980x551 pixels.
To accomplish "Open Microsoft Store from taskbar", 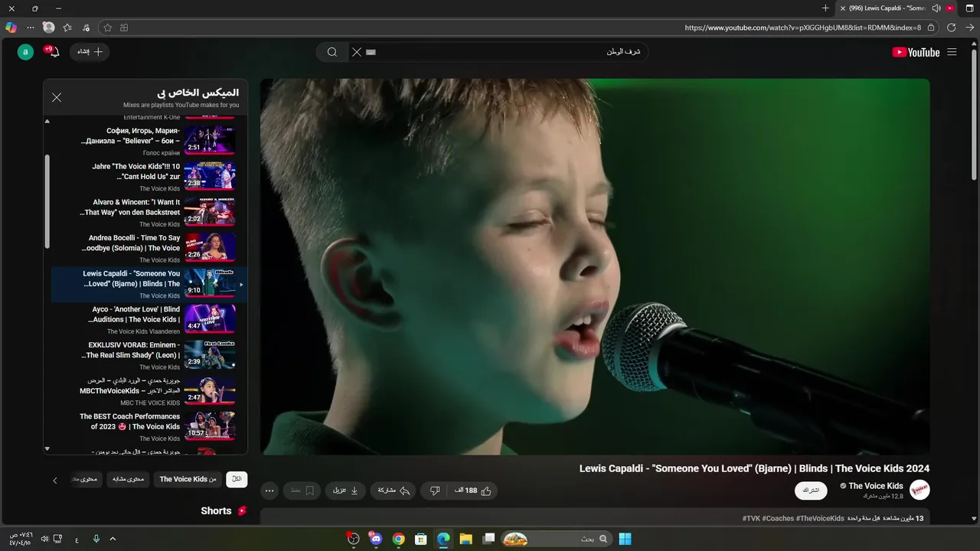I will 420,539.
